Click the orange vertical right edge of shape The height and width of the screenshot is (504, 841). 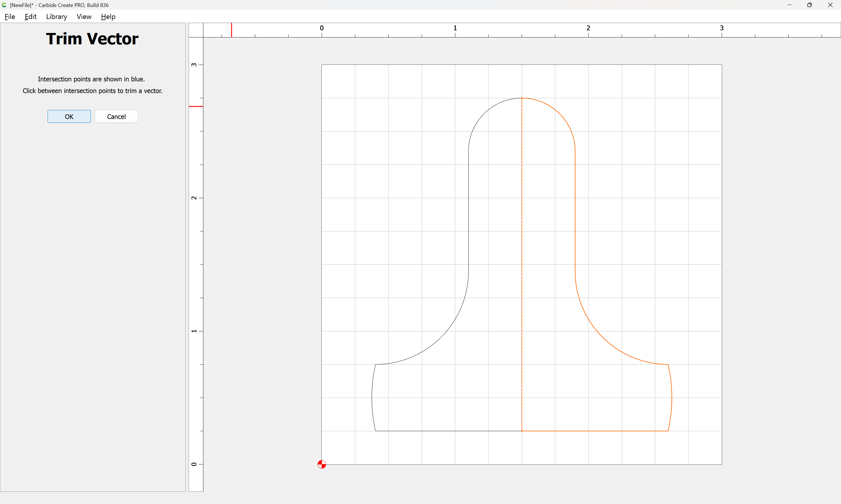[x=575, y=211]
